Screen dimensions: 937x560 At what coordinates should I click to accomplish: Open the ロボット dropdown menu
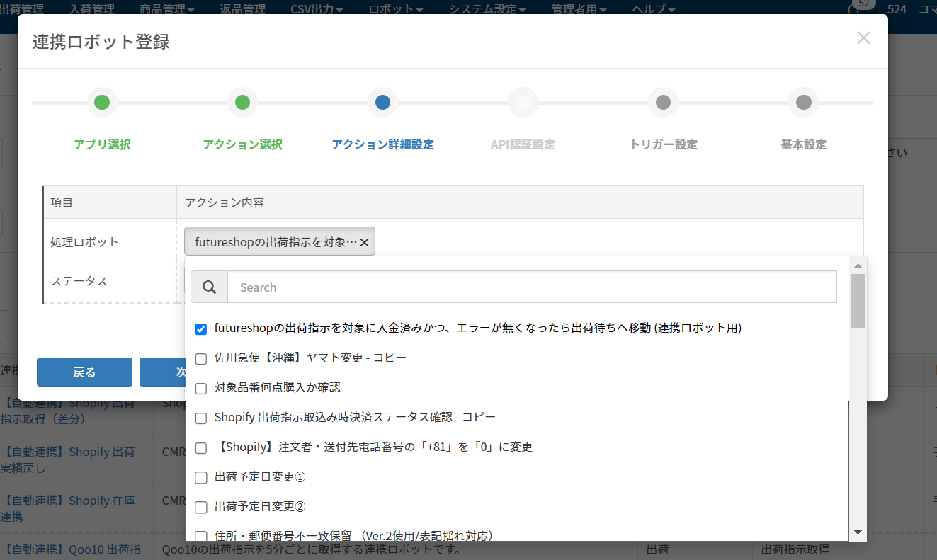(x=395, y=8)
